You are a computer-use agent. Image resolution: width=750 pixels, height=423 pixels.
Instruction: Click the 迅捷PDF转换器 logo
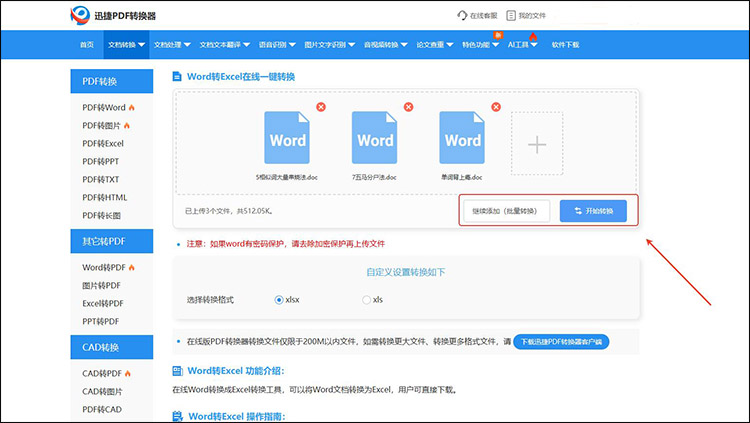pos(113,16)
